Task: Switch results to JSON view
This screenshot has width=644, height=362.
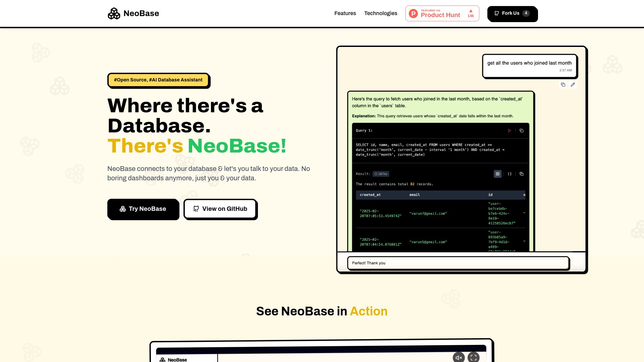Action: pyautogui.click(x=510, y=174)
